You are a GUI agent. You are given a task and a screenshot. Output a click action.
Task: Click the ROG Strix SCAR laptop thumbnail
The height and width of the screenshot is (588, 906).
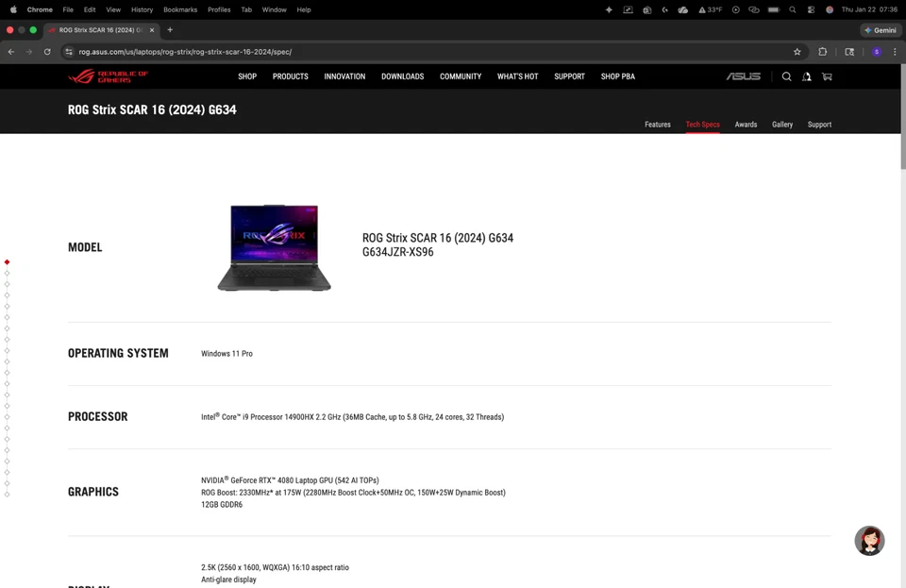(x=274, y=247)
